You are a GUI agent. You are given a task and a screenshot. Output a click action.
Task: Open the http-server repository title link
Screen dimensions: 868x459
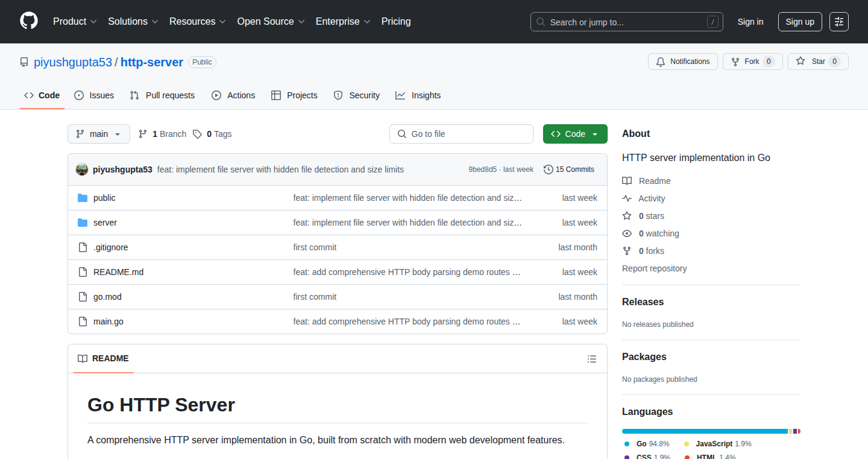tap(152, 62)
